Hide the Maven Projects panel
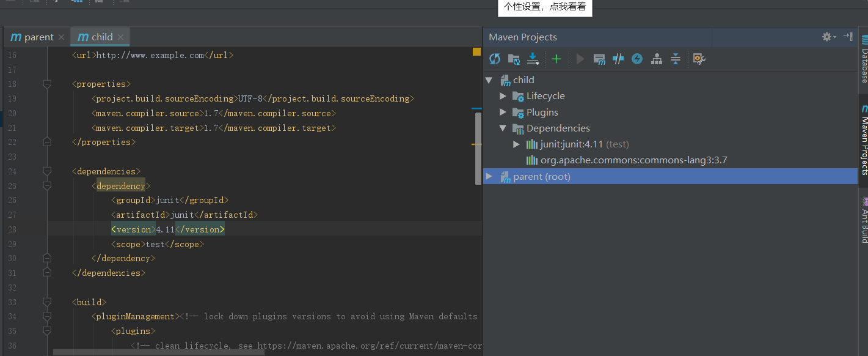Viewport: 868px width, 356px height. pos(848,37)
